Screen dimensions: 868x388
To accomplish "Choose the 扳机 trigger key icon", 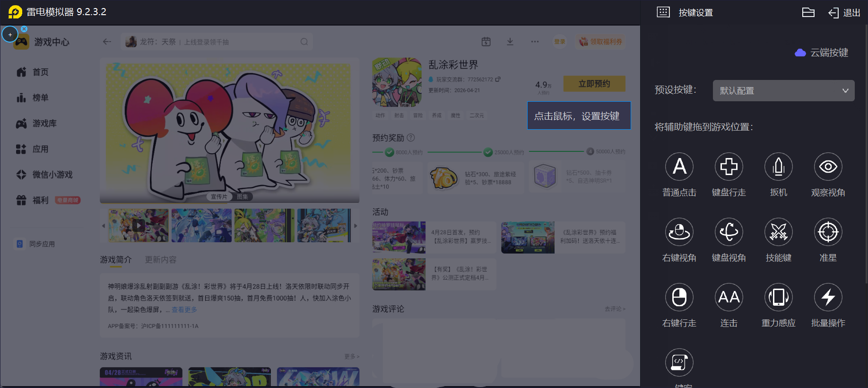I will pyautogui.click(x=779, y=167).
